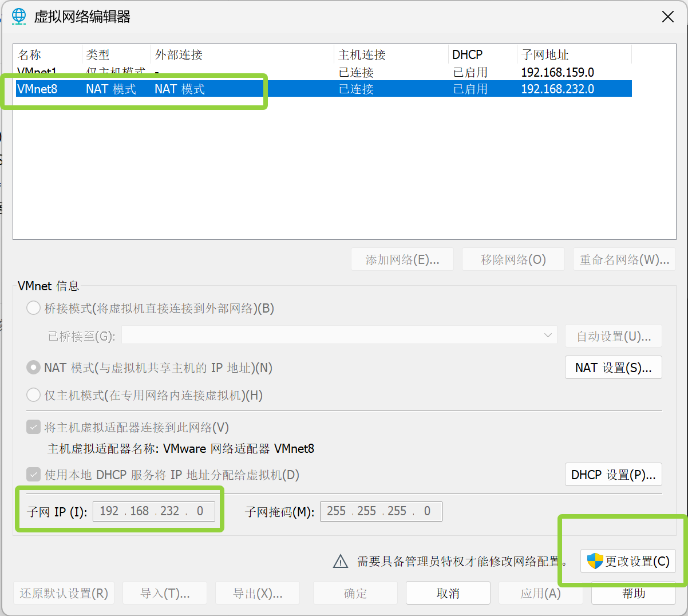Viewport: 688px width, 616px height.
Task: Click 需要具备管理员特权 warning text
Action: point(462,561)
